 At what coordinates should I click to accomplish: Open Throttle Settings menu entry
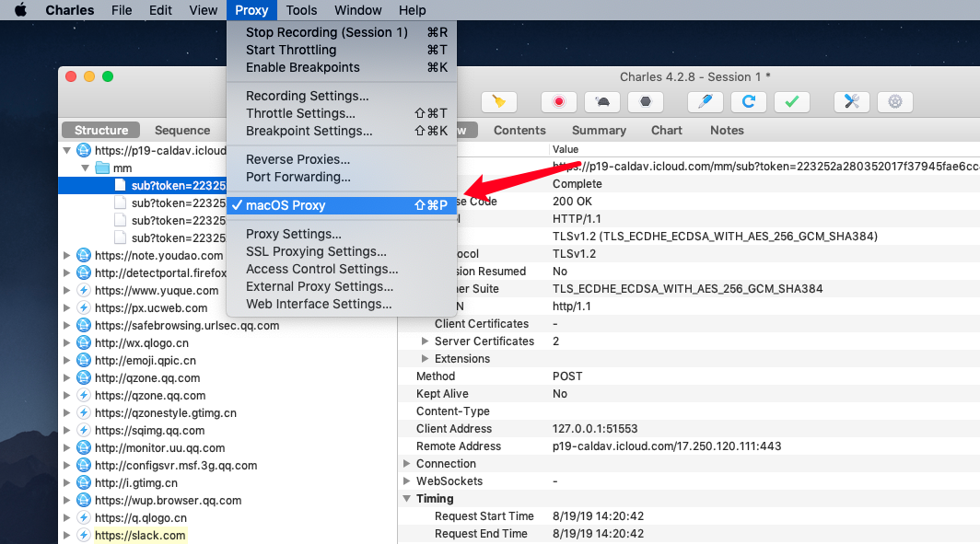click(341, 113)
